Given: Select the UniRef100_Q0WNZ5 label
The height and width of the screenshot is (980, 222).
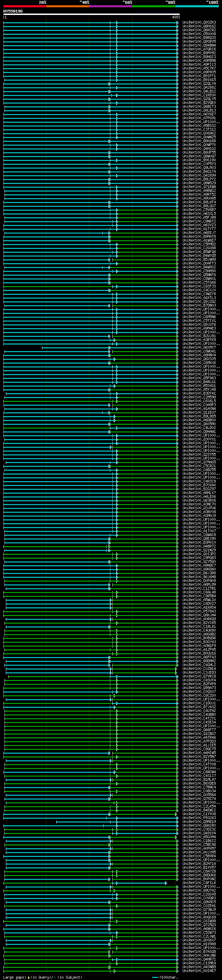Looking at the screenshot, I should (199, 137).
